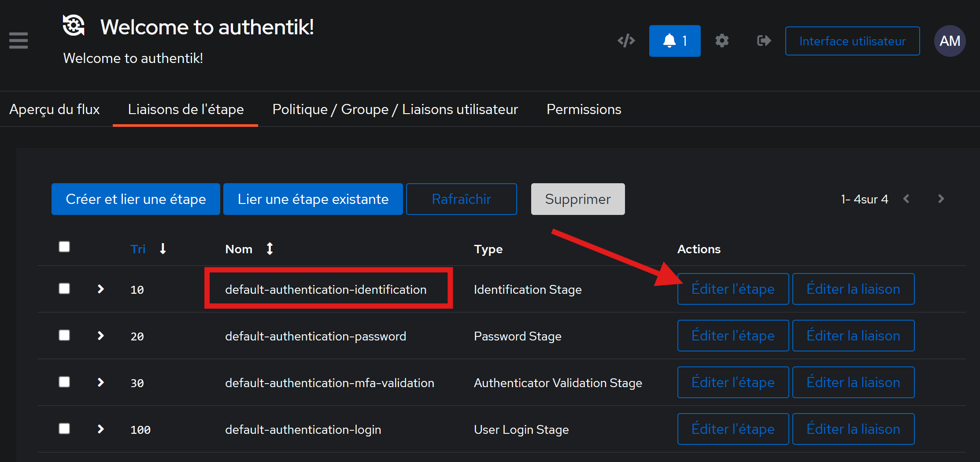Open Politique / Groupe / Liaisons utilisateur tab

(x=395, y=109)
